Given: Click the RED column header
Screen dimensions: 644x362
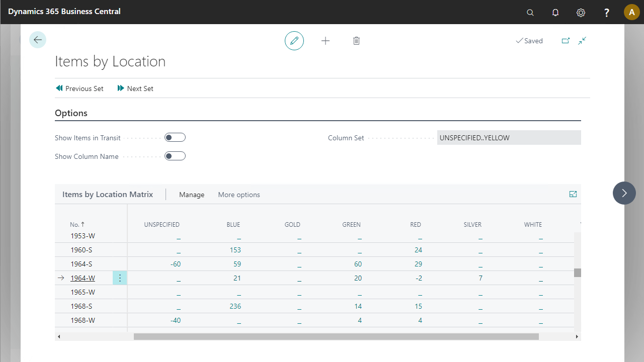Looking at the screenshot, I should pyautogui.click(x=416, y=225).
